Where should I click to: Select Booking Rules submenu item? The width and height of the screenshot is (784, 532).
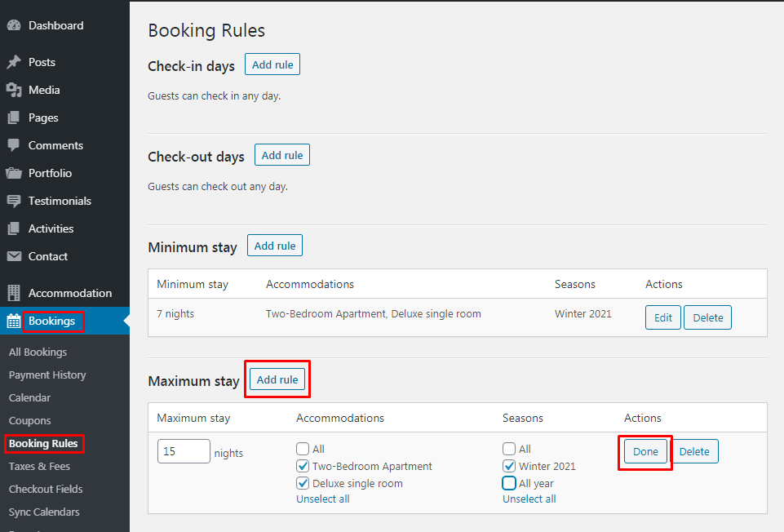pyautogui.click(x=43, y=444)
